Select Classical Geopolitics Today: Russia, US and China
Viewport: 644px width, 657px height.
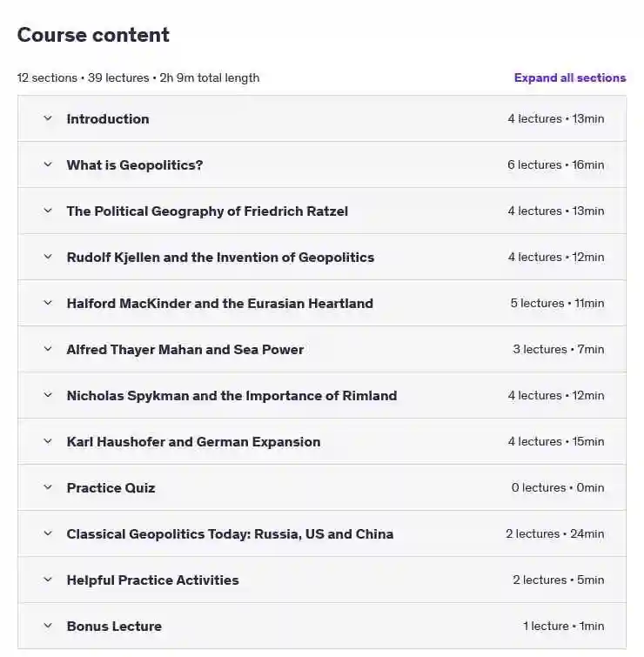(230, 533)
